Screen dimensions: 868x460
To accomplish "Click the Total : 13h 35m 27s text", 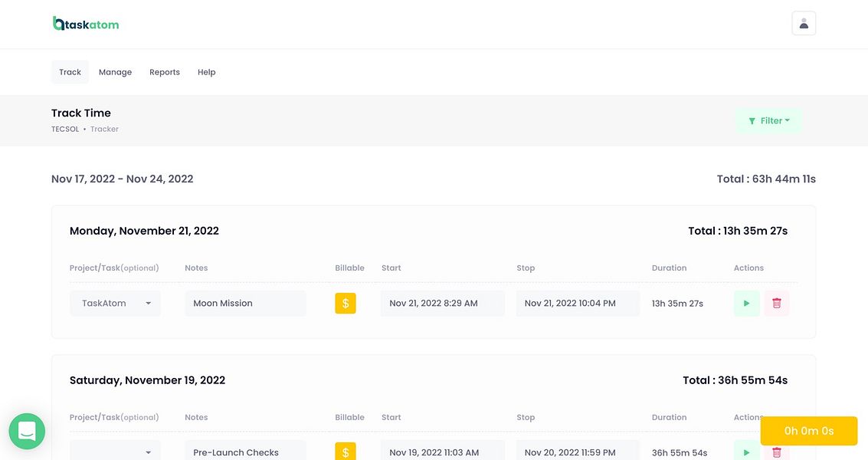I will click(x=738, y=231).
